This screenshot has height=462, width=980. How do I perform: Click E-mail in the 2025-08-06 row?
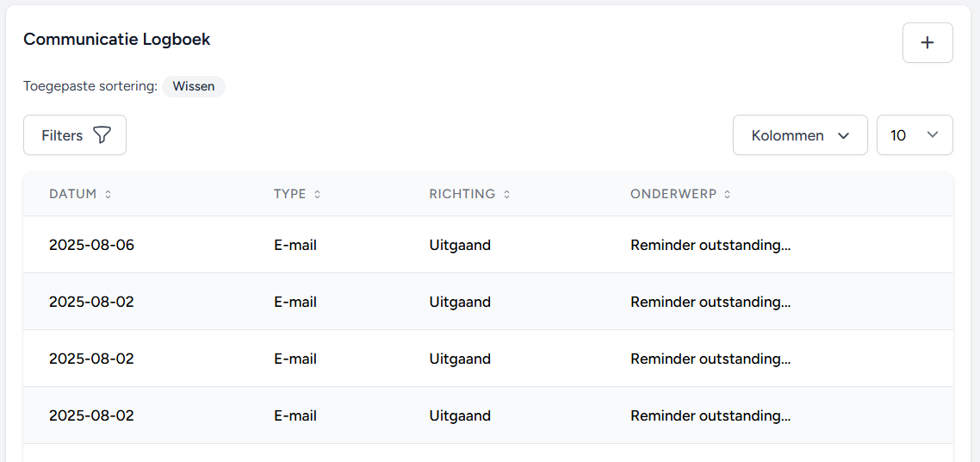click(295, 245)
